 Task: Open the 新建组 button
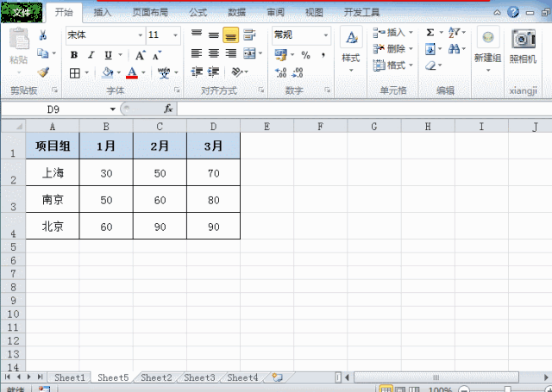487,49
